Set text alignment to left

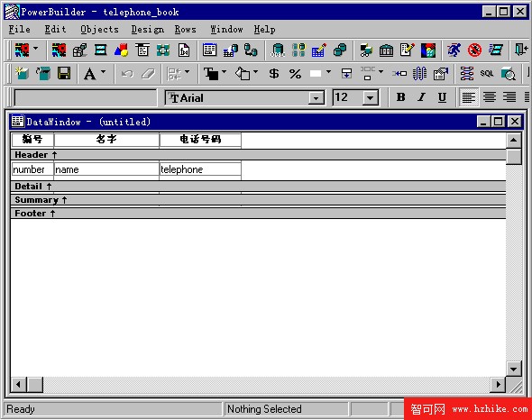tap(468, 97)
